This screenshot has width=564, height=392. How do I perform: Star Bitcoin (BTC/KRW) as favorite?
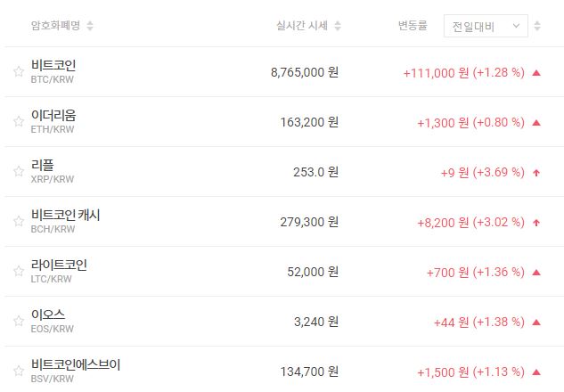tap(18, 72)
